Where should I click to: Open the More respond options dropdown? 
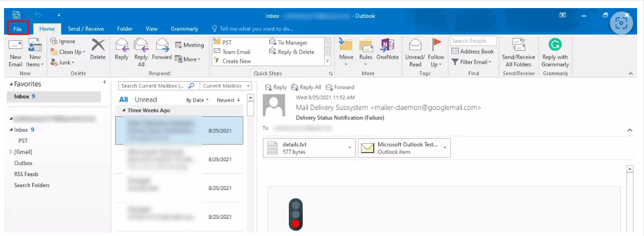[187, 59]
